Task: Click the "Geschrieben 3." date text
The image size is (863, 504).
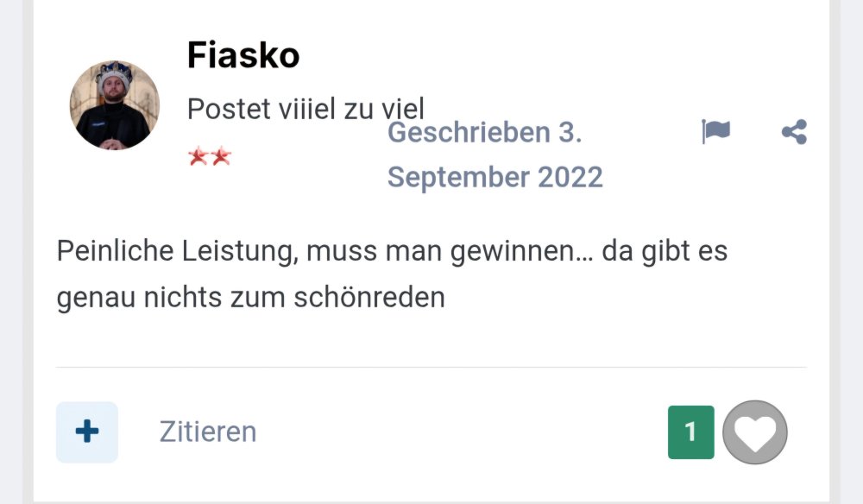Action: point(484,133)
